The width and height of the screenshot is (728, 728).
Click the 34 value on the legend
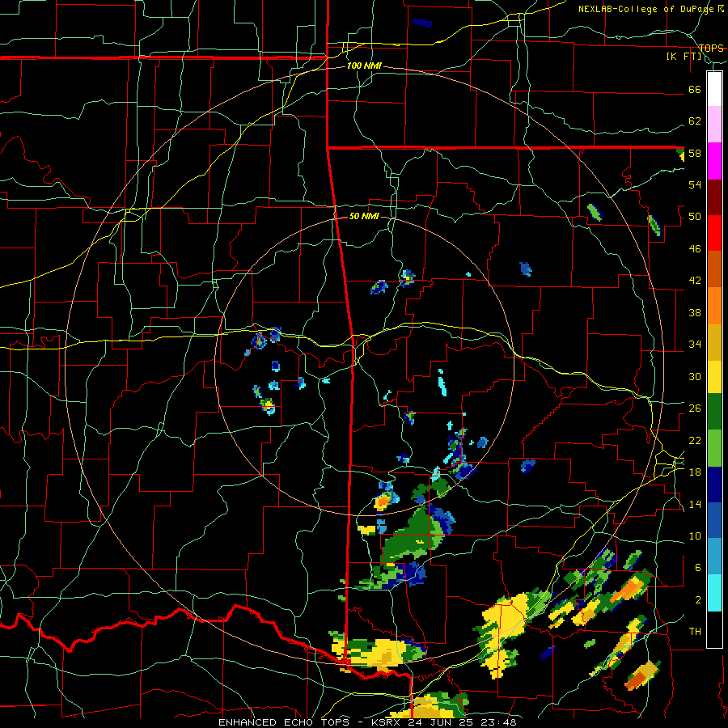point(695,345)
